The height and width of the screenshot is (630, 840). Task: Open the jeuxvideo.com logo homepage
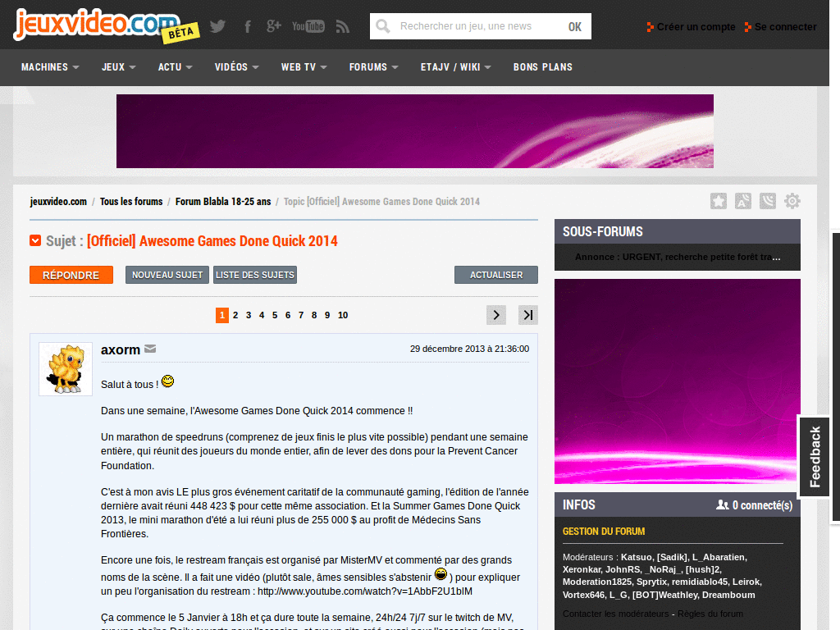click(97, 24)
